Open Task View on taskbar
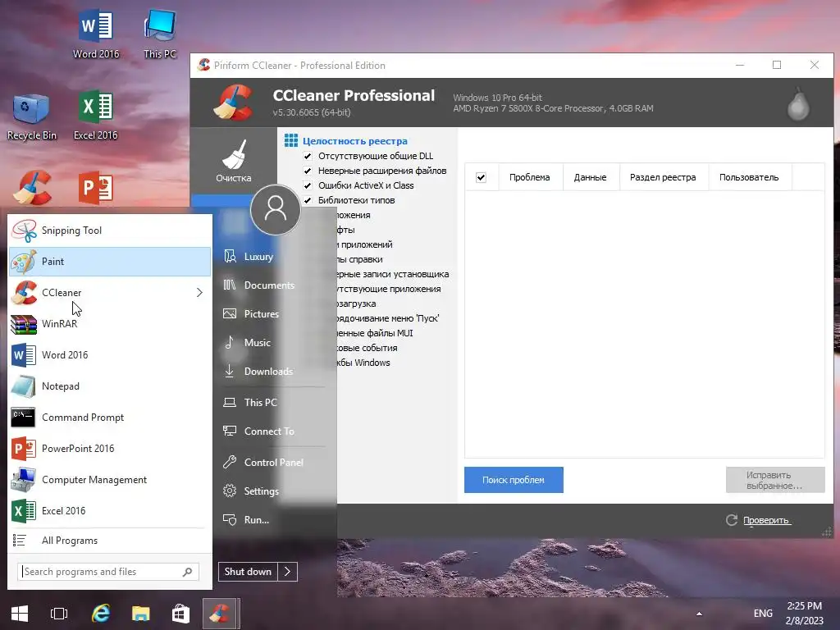Viewport: 840px width, 630px height. click(59, 614)
